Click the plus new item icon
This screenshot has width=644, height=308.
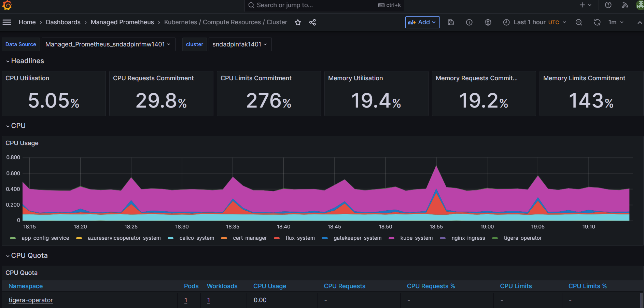583,5
